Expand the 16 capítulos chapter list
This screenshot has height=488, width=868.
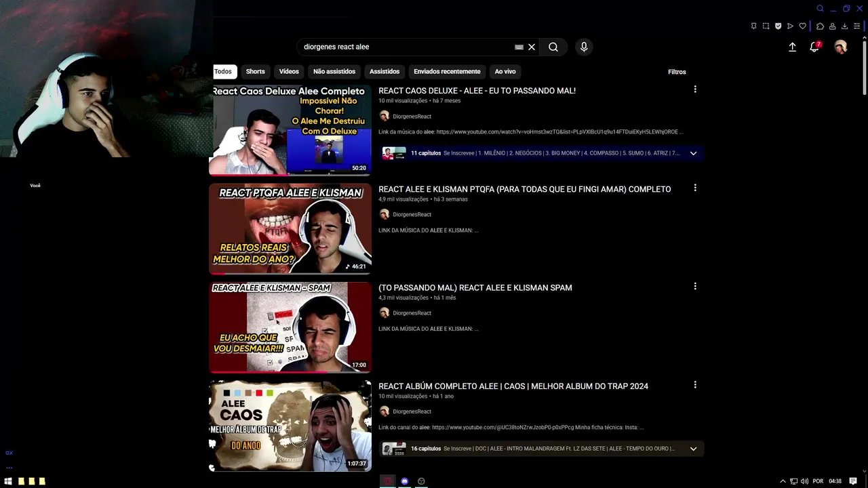coord(693,449)
